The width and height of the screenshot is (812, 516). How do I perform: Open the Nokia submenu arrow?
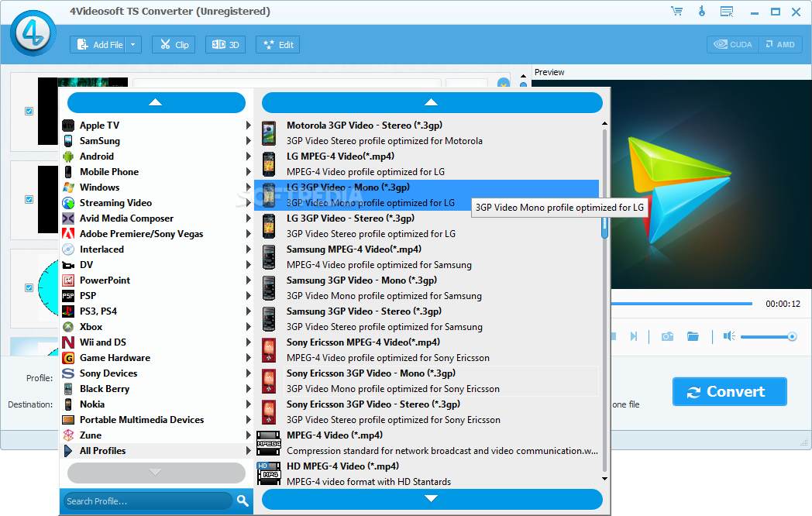pos(248,404)
